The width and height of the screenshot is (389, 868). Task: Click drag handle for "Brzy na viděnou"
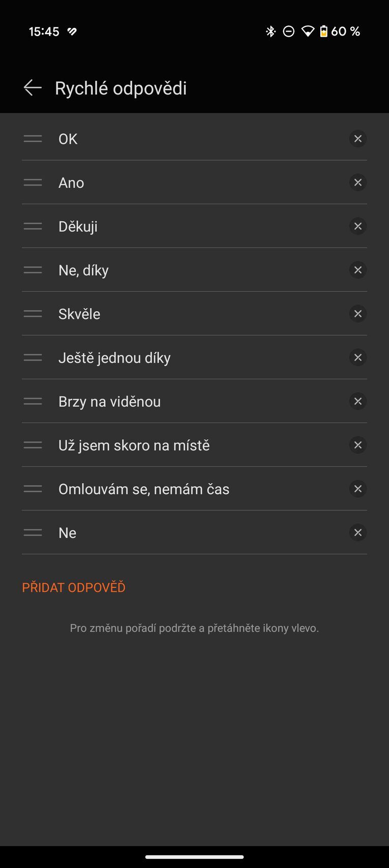(33, 401)
